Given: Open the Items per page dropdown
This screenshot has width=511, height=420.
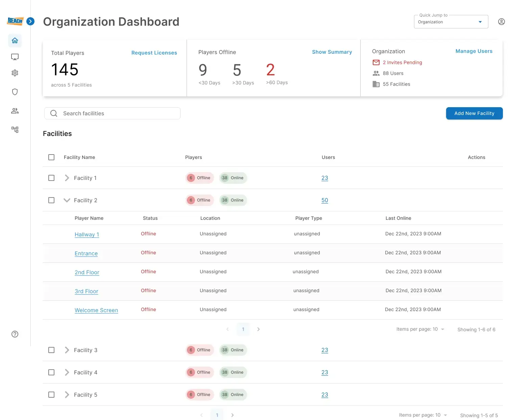Looking at the screenshot, I should click(443, 329).
